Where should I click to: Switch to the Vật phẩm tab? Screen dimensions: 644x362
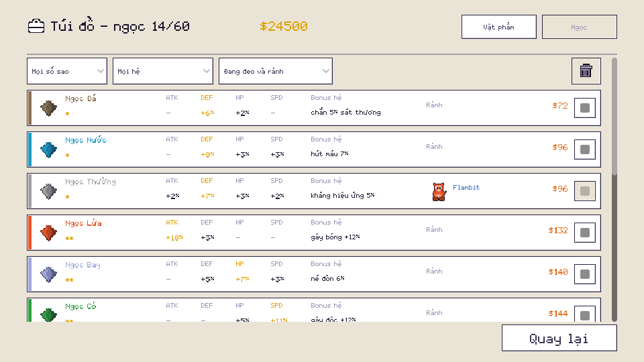point(499,27)
